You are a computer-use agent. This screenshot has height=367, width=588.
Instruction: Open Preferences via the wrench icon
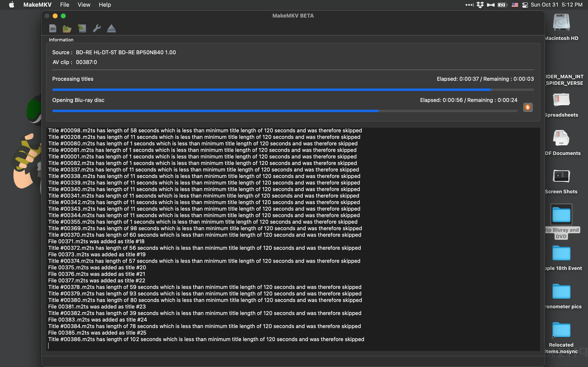click(x=97, y=28)
